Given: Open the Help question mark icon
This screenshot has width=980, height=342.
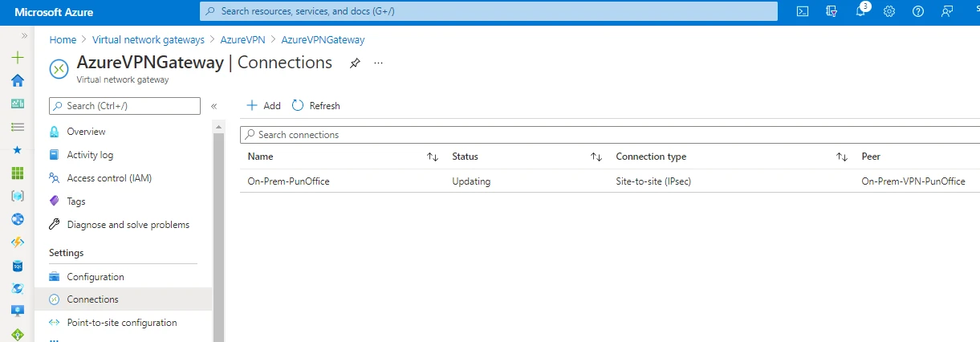Looking at the screenshot, I should pos(918,11).
